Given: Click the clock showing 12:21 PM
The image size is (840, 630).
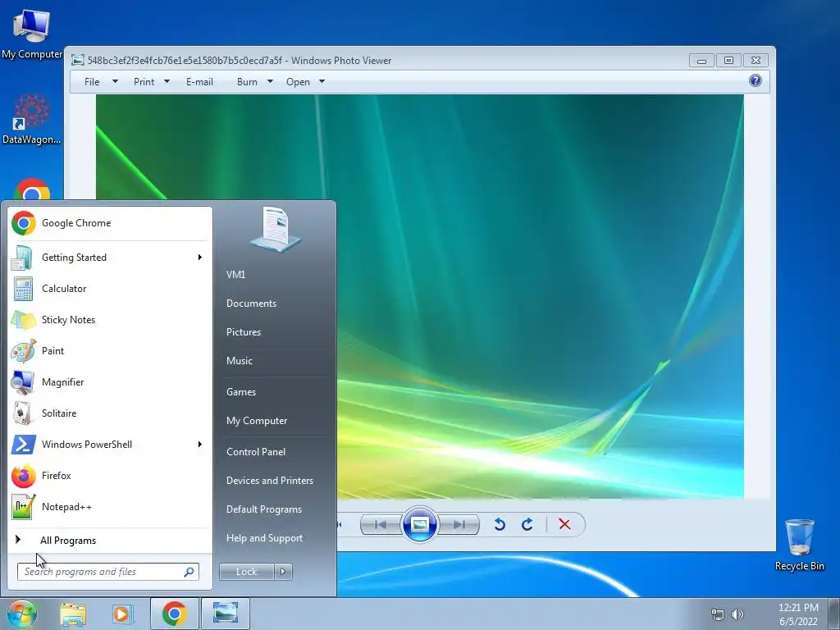Looking at the screenshot, I should [798, 614].
